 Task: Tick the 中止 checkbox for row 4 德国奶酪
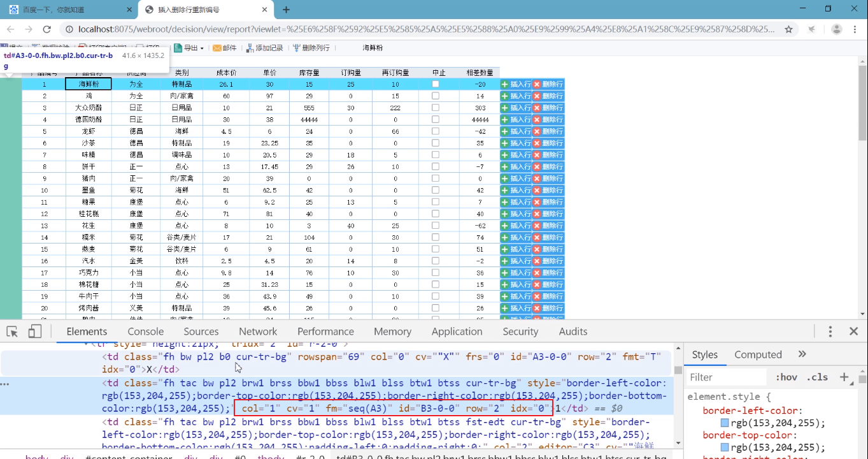click(x=436, y=119)
